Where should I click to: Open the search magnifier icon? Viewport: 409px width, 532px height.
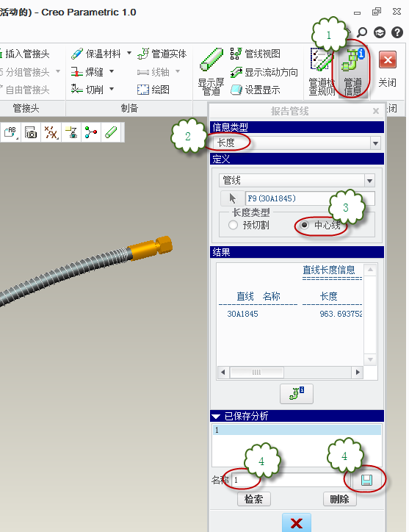362,32
